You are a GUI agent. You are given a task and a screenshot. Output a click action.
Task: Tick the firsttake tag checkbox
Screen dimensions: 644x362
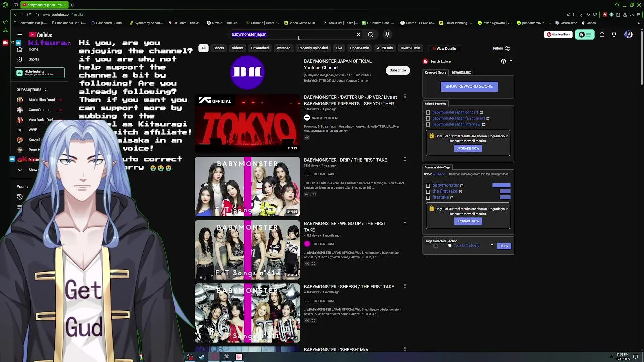[x=428, y=198]
